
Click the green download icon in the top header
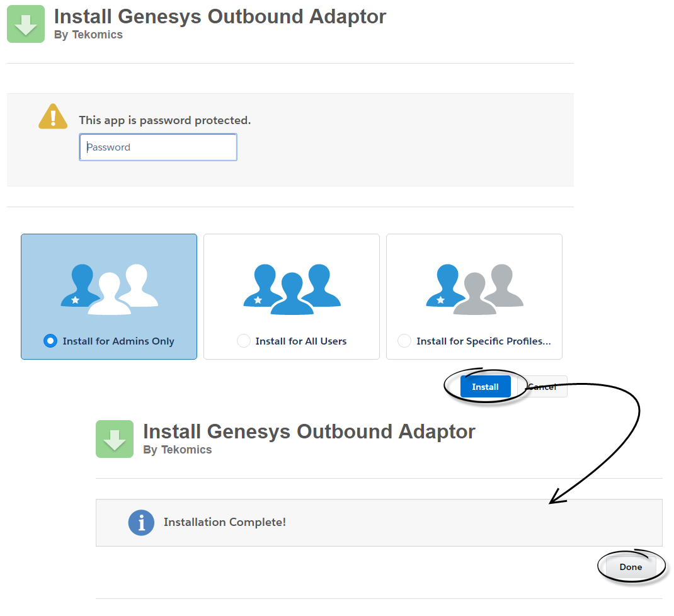pyautogui.click(x=26, y=24)
